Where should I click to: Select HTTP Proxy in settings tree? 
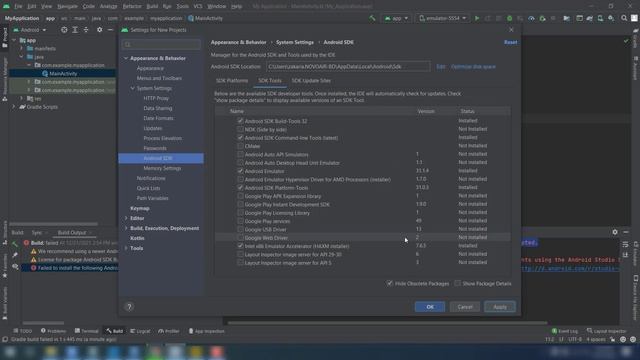pyautogui.click(x=156, y=98)
